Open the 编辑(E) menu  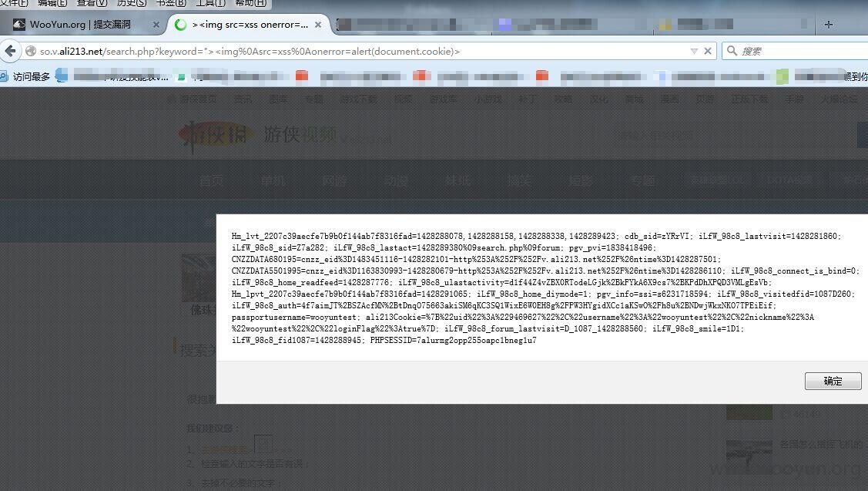[x=52, y=3]
